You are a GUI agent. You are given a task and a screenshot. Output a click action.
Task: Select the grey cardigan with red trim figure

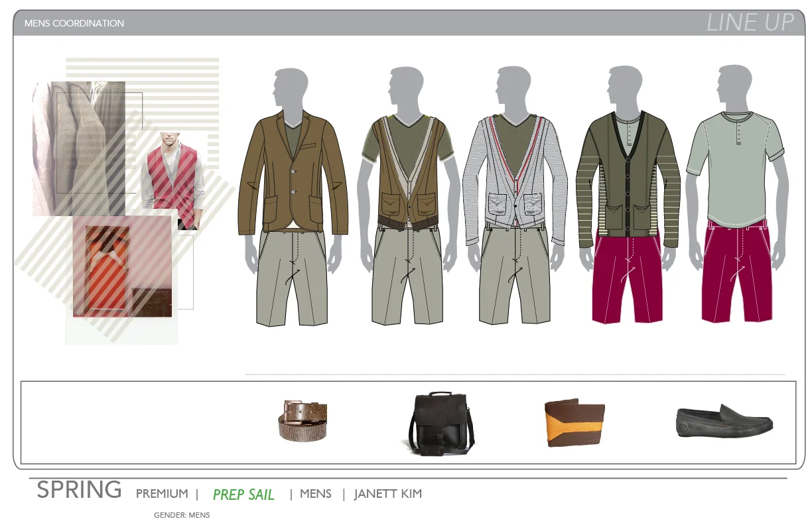(516, 196)
